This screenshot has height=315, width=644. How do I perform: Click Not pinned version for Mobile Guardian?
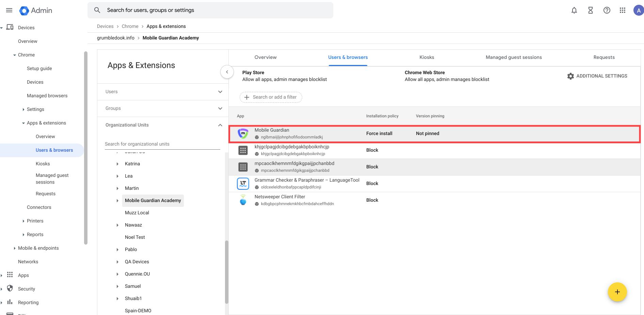(x=428, y=134)
